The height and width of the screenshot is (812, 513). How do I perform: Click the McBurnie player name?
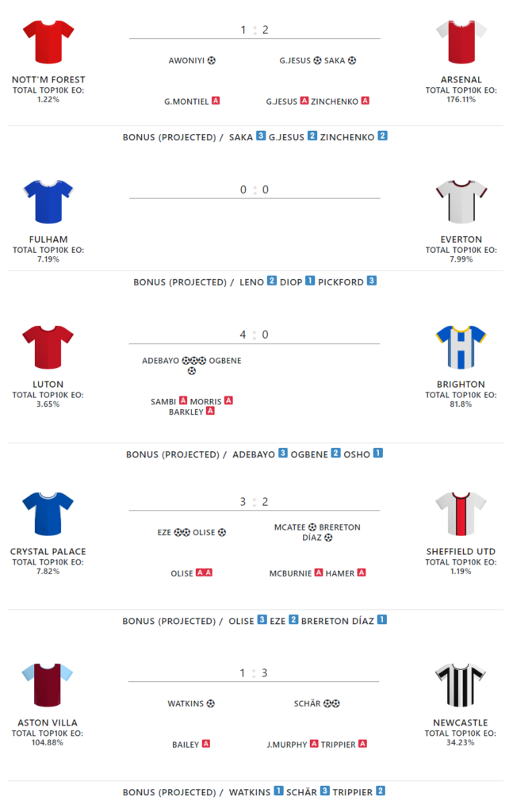(x=290, y=573)
